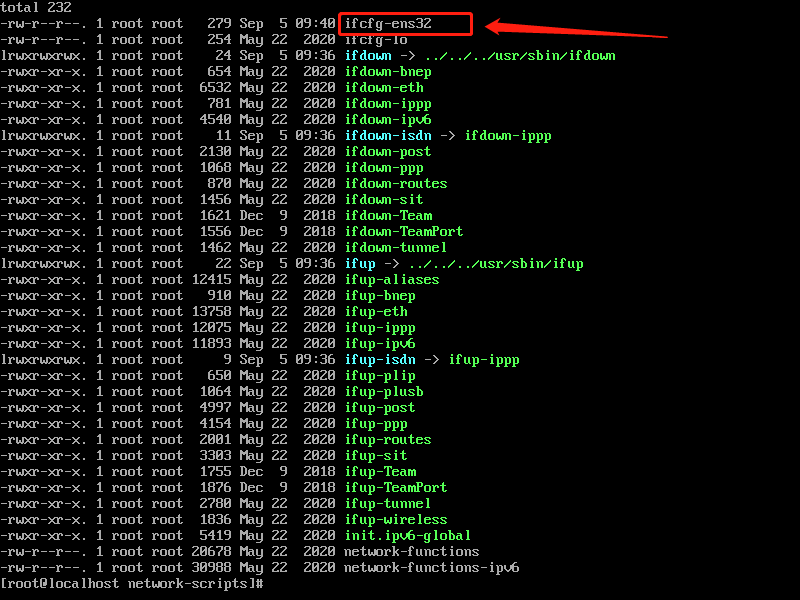Click the [root@localhost network-scripts]# prompt

coord(132,584)
